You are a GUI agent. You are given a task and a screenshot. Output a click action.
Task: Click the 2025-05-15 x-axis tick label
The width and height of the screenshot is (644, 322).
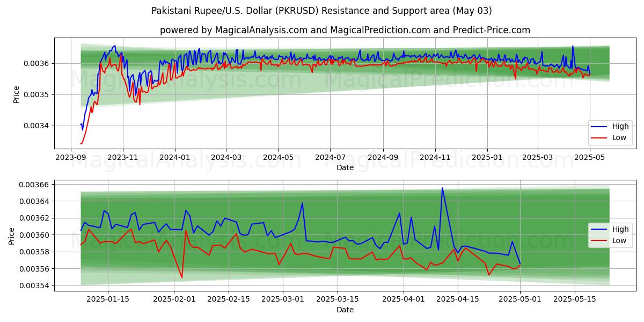(x=575, y=299)
